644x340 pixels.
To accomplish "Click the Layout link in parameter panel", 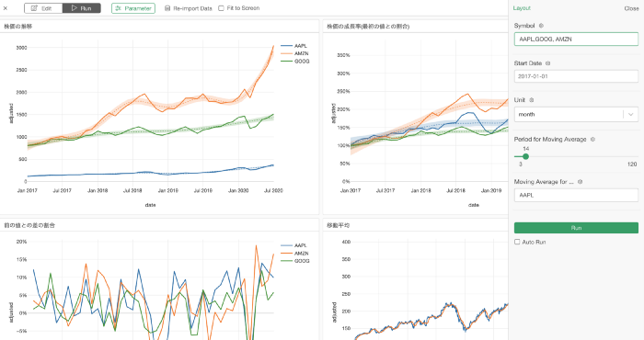I will 522,8.
